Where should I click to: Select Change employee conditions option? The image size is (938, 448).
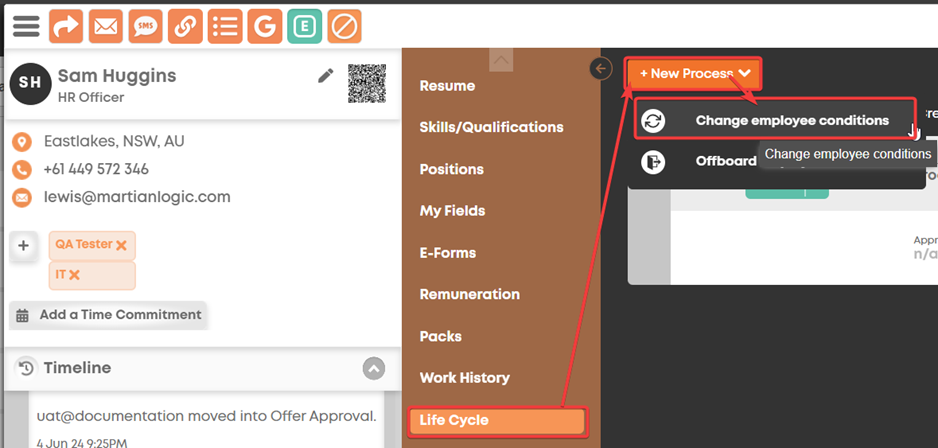point(775,120)
